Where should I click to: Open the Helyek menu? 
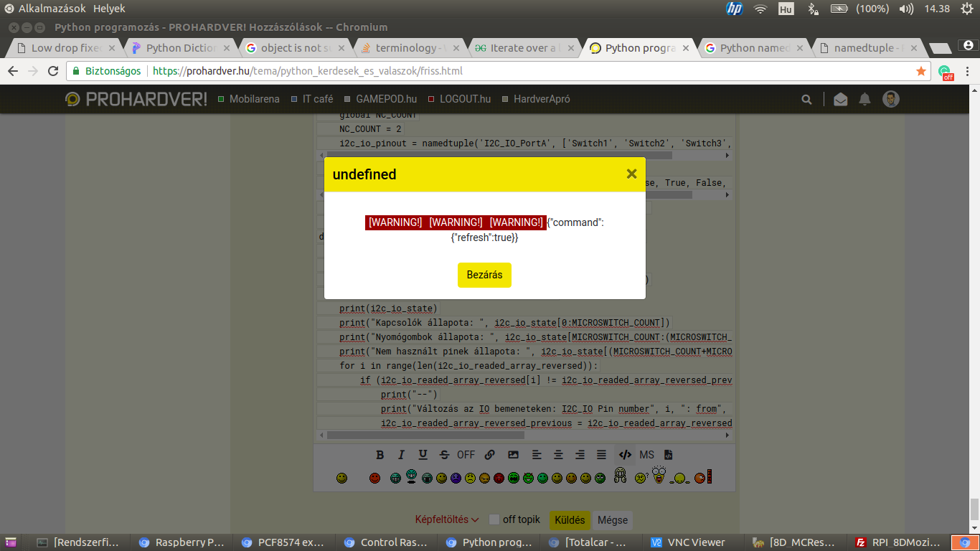tap(109, 9)
